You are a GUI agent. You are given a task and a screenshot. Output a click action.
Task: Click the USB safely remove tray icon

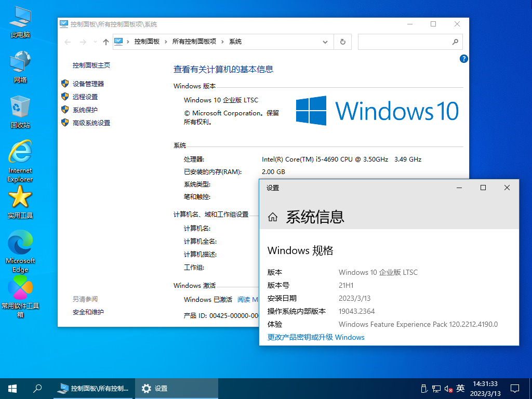(x=424, y=389)
